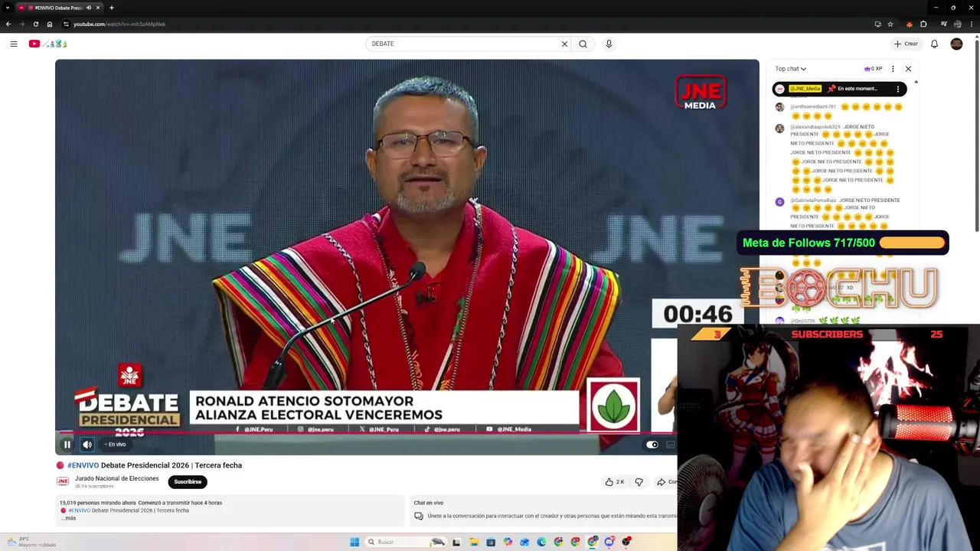980x551 pixels.
Task: Reload the page
Action: click(x=36, y=24)
